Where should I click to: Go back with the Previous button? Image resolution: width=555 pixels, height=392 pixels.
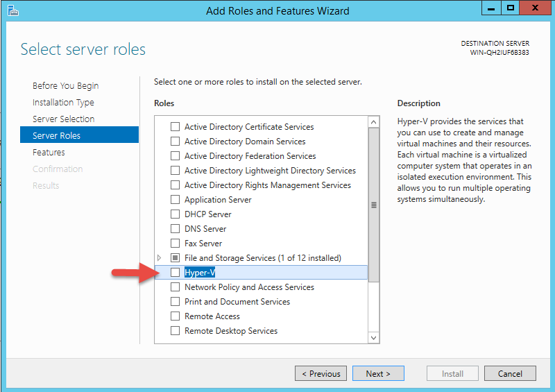(x=321, y=373)
